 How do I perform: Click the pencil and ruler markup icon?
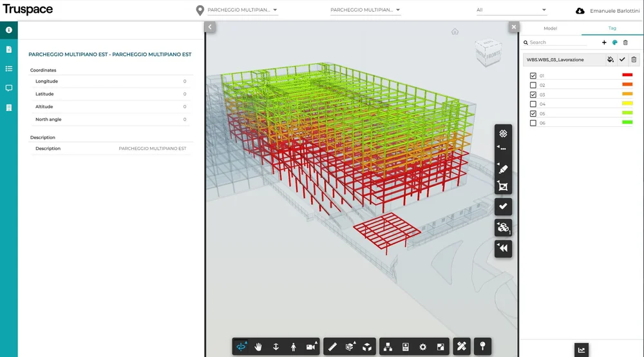point(462,346)
